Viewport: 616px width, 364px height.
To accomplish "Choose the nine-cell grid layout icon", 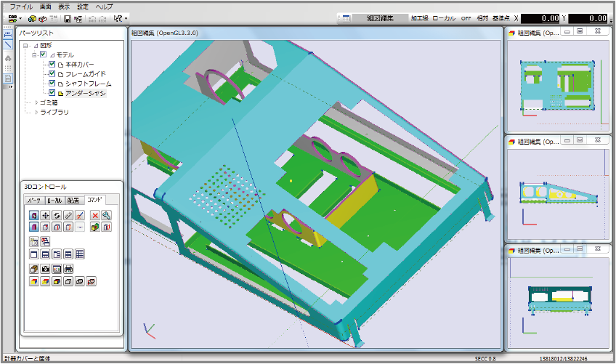I will 80,254.
